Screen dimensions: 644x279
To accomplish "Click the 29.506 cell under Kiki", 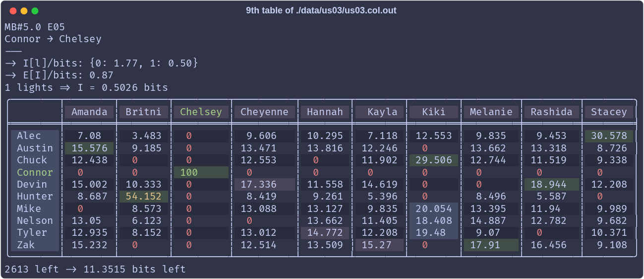I will (434, 160).
